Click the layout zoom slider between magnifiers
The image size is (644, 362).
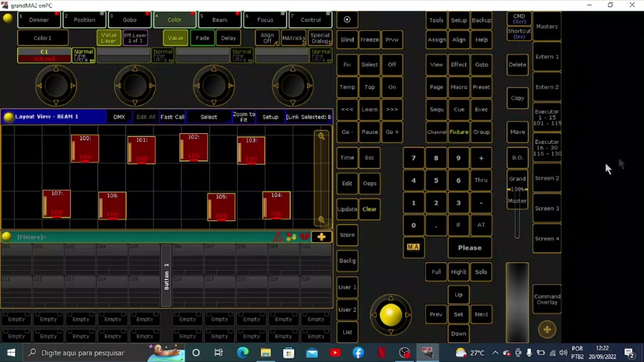pos(321,178)
